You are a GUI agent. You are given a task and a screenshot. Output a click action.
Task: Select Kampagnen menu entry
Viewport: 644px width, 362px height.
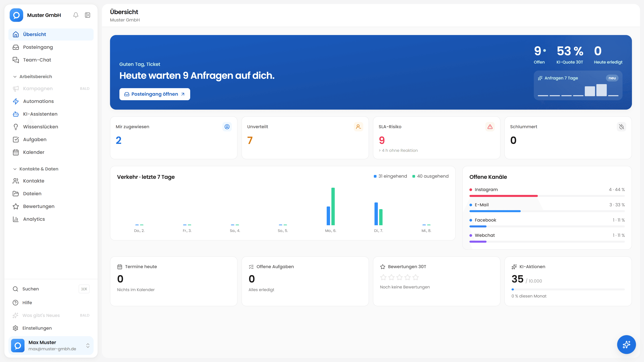click(x=51, y=88)
